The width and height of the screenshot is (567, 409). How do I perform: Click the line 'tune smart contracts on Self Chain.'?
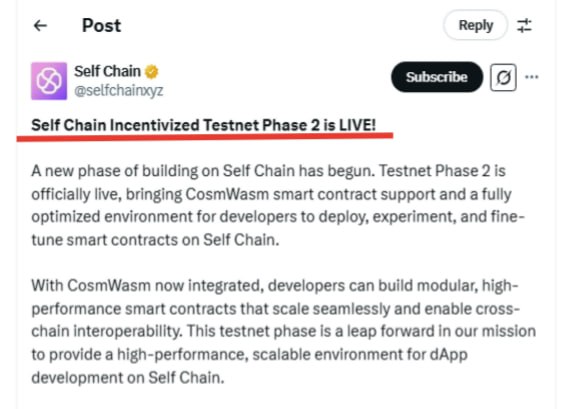(x=155, y=240)
